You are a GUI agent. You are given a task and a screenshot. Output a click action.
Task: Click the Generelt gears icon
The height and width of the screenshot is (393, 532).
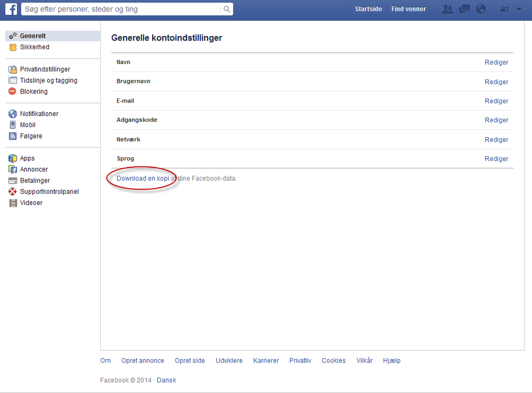click(x=13, y=35)
